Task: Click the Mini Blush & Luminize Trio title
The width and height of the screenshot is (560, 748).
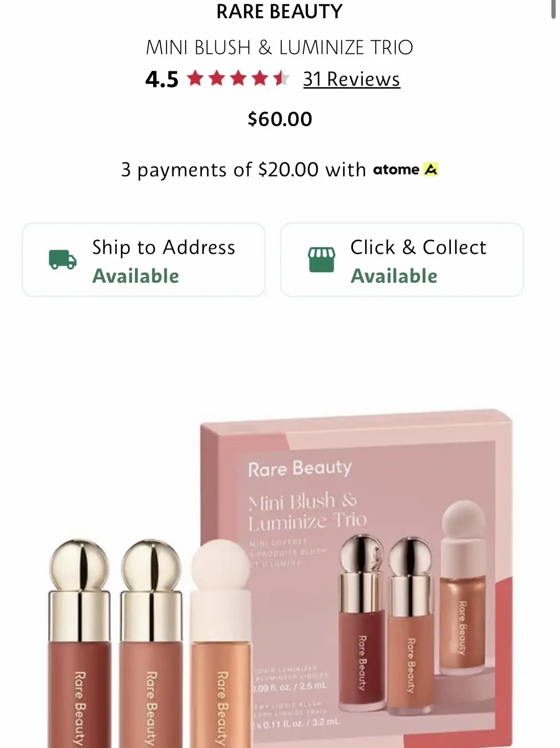Action: (x=280, y=47)
